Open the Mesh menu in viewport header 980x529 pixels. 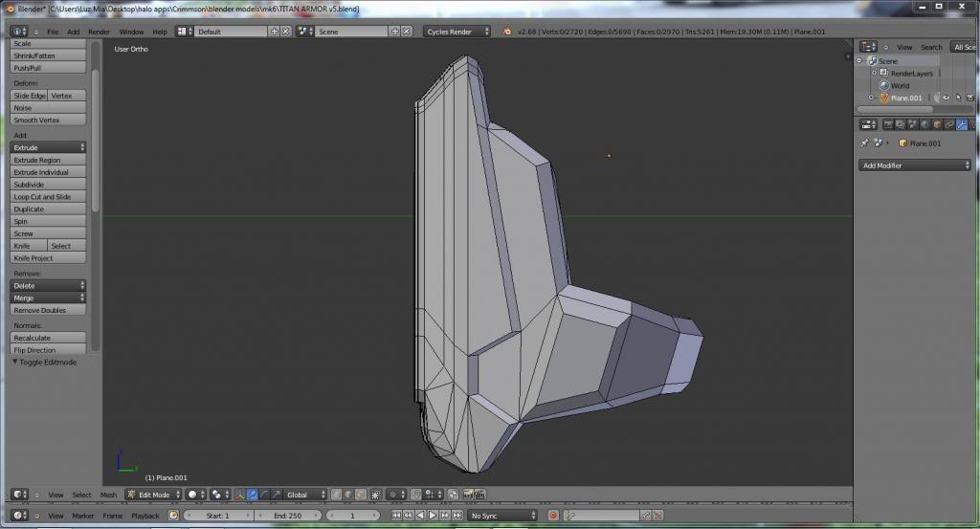tap(108, 495)
